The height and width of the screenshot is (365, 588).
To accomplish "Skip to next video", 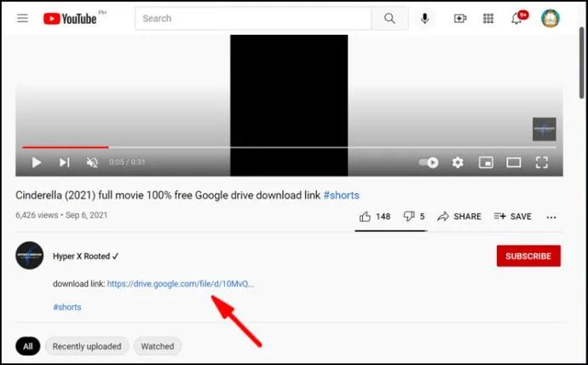I will click(x=65, y=162).
